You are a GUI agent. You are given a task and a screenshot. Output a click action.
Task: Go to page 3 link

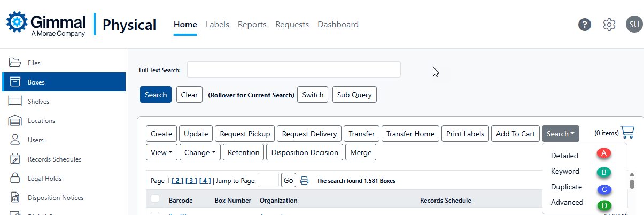pos(193,181)
